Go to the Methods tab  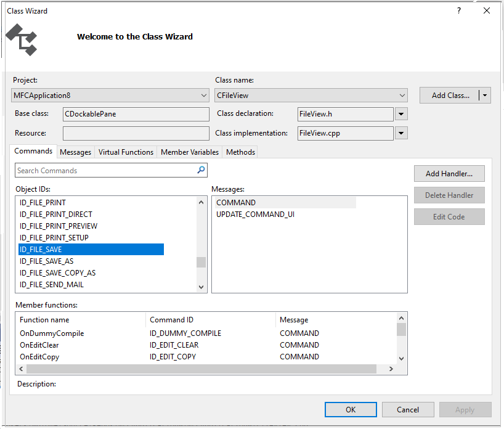(240, 152)
